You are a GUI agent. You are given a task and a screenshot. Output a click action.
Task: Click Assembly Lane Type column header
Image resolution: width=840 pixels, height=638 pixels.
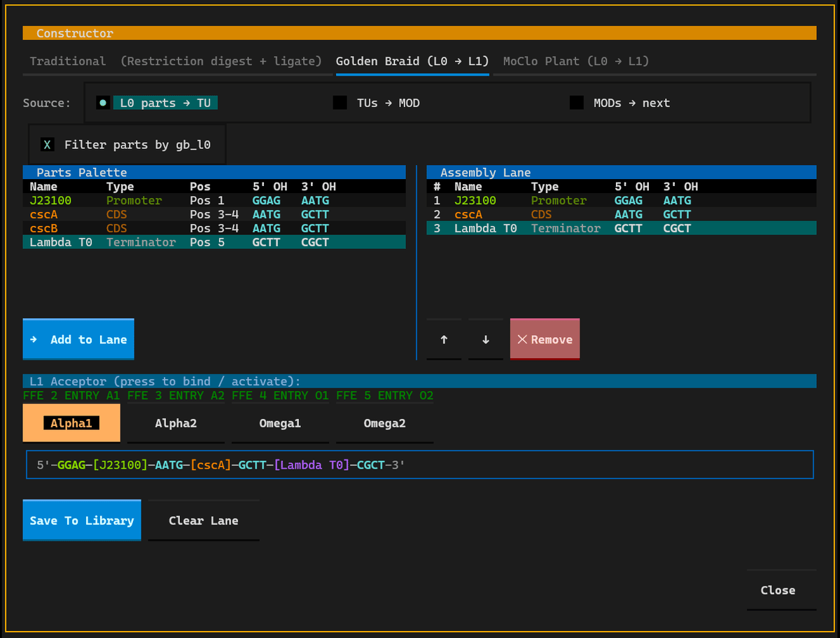[545, 187]
